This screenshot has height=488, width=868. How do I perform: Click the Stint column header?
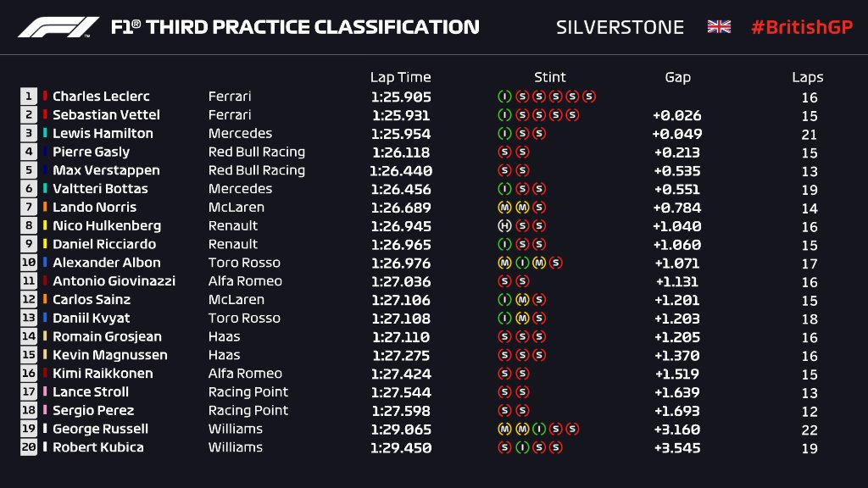pyautogui.click(x=550, y=77)
